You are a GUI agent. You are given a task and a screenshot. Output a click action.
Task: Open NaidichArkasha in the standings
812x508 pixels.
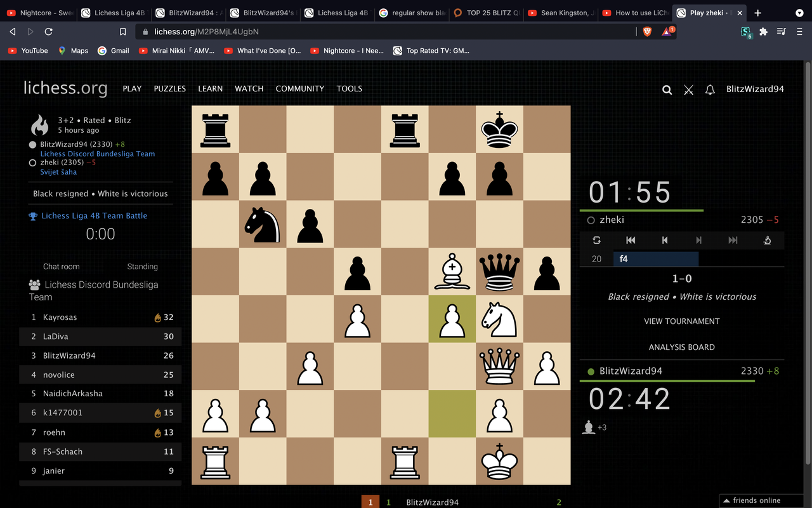[73, 394]
